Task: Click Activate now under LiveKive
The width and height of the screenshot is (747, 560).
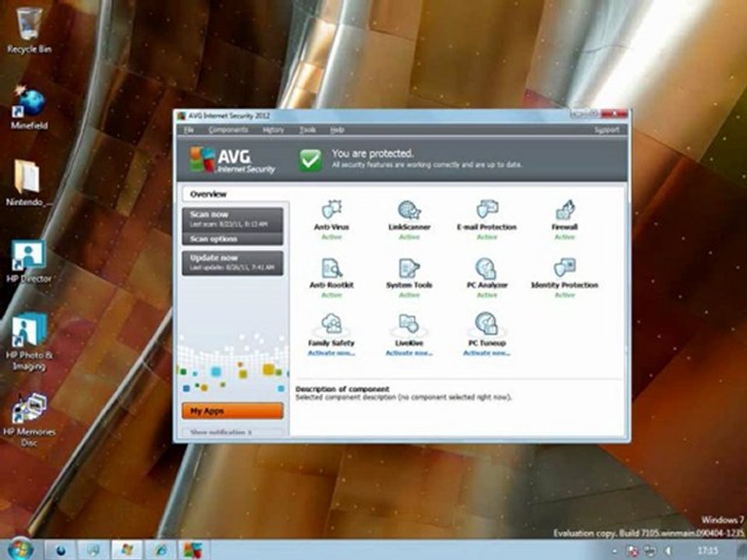Action: (409, 353)
